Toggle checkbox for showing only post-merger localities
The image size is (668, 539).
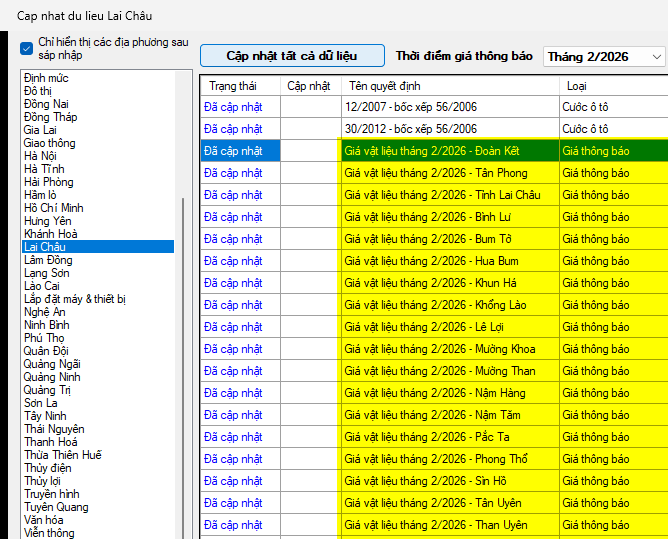click(x=27, y=47)
